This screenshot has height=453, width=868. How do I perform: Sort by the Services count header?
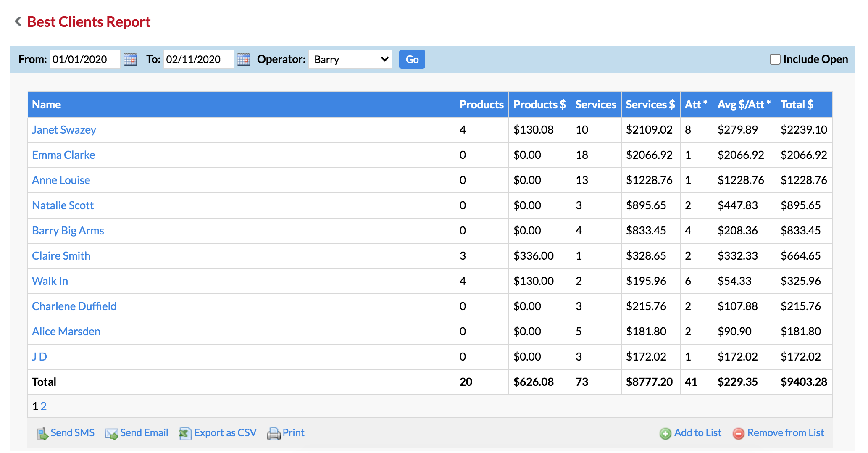pyautogui.click(x=596, y=105)
